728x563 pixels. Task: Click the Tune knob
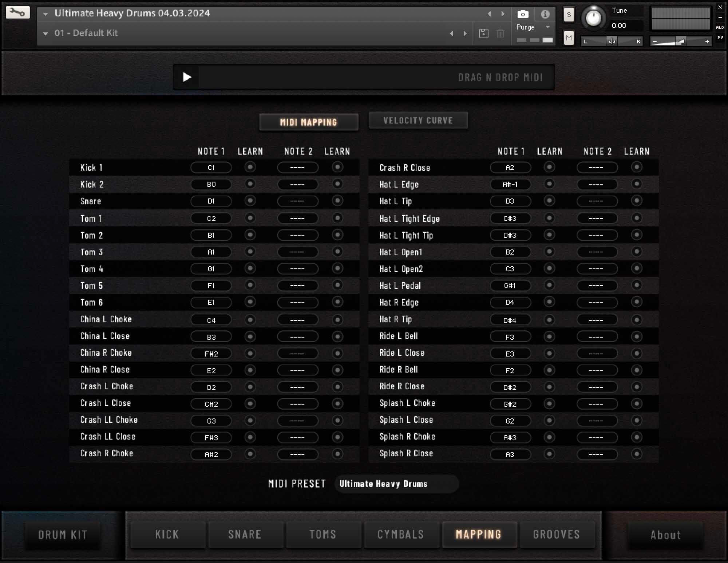pos(593,18)
